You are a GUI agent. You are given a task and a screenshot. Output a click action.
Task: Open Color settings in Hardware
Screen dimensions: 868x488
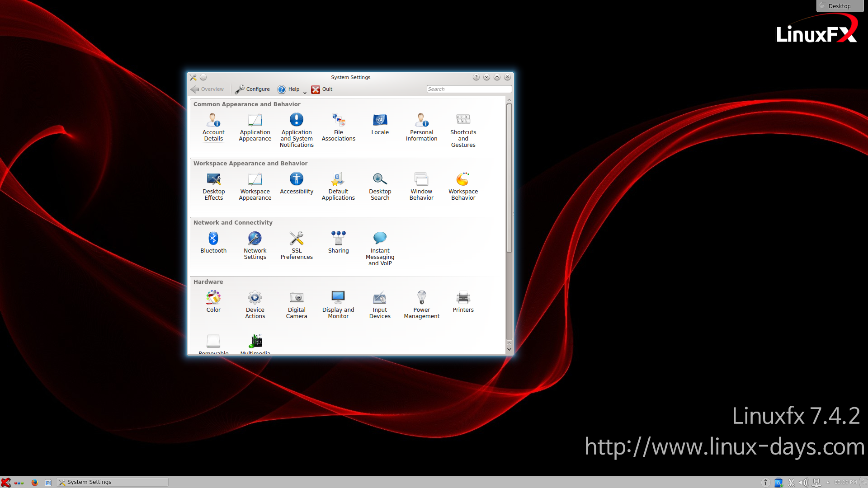pyautogui.click(x=213, y=302)
